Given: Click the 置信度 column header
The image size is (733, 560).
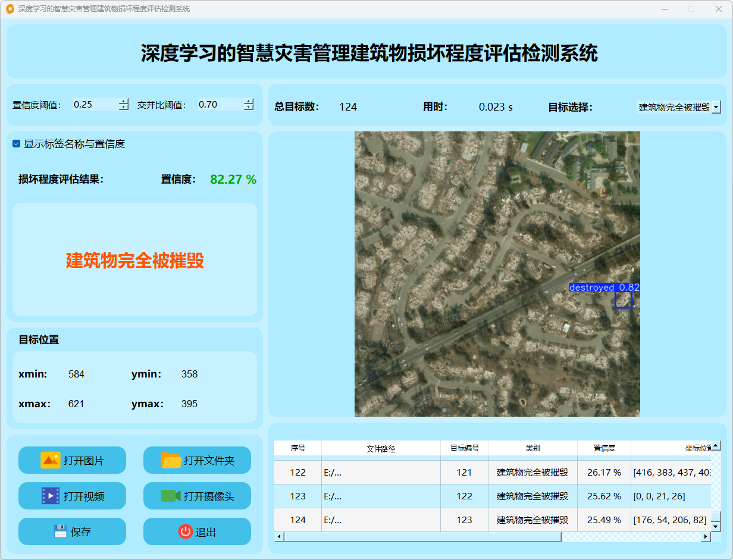Looking at the screenshot, I should [x=604, y=448].
